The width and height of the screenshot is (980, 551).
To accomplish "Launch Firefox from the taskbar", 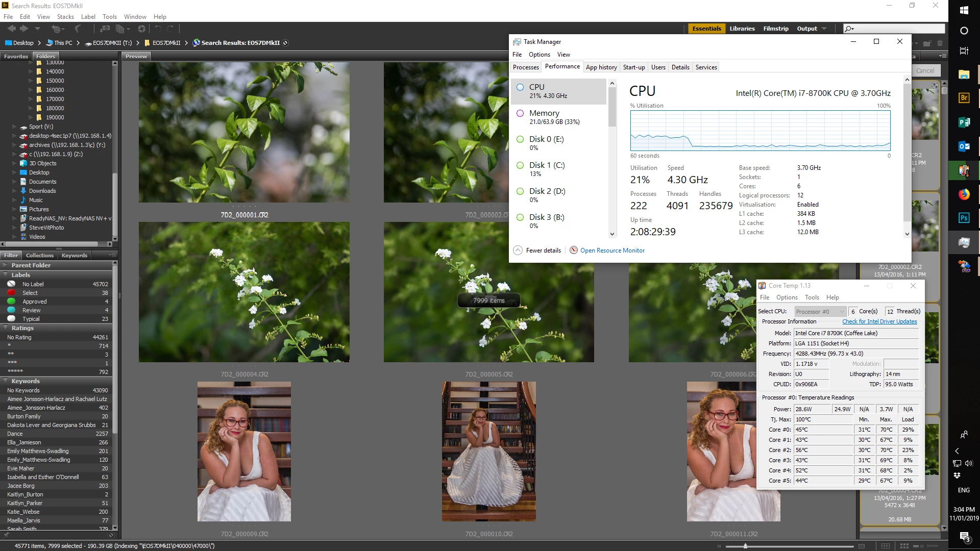I will (964, 194).
